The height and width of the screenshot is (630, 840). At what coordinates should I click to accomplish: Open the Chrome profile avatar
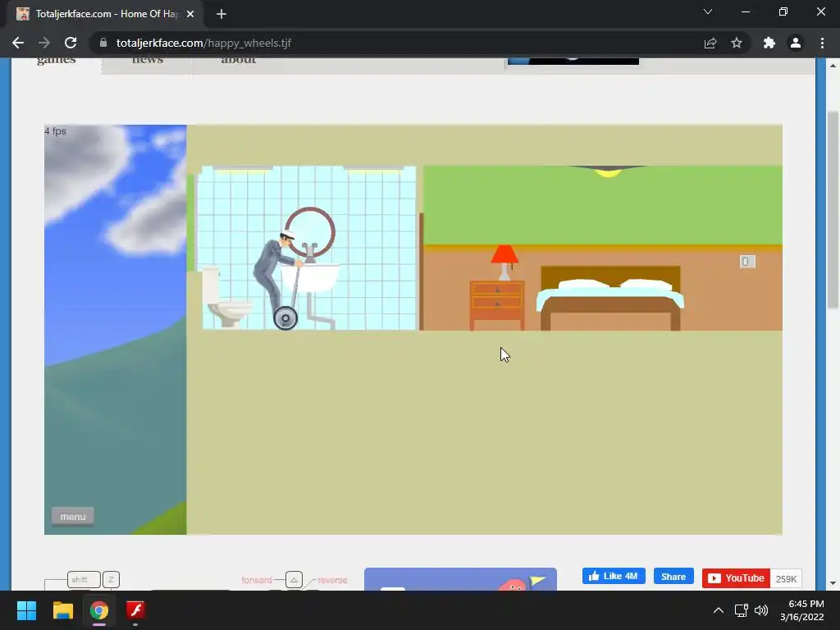pos(796,43)
